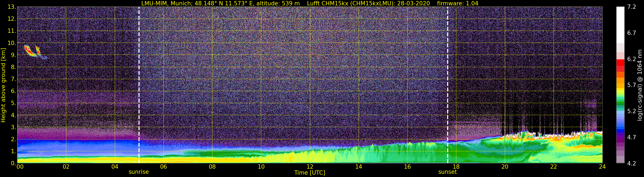
Task: Click colorbar tick label "4.7"
Action: tap(632, 137)
